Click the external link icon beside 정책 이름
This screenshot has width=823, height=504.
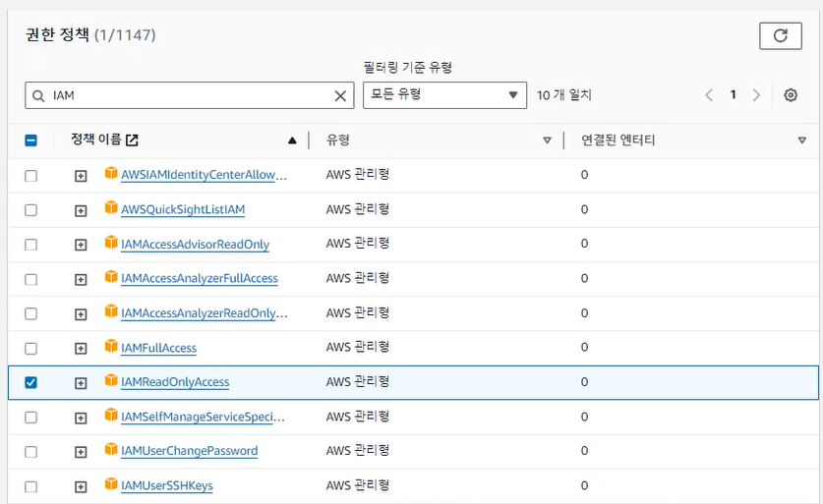(x=132, y=140)
